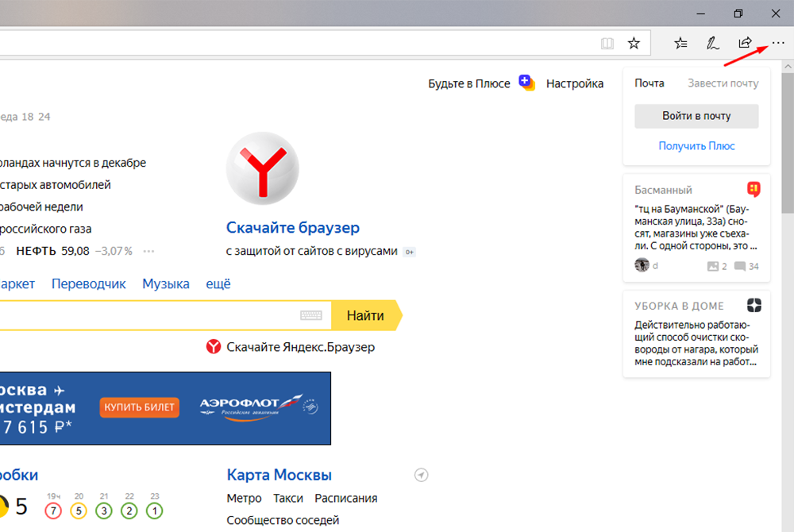
Task: Toggle Reading view book icon
Action: coord(607,43)
